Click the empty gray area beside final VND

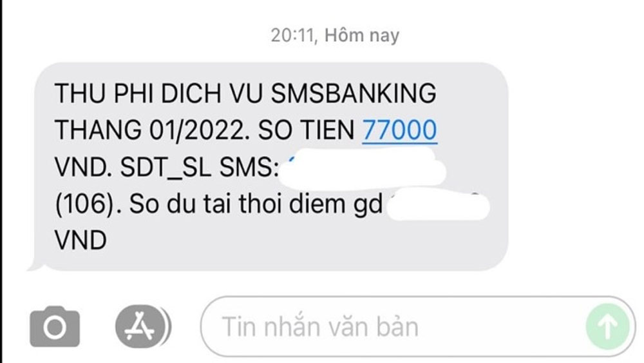point(304,241)
